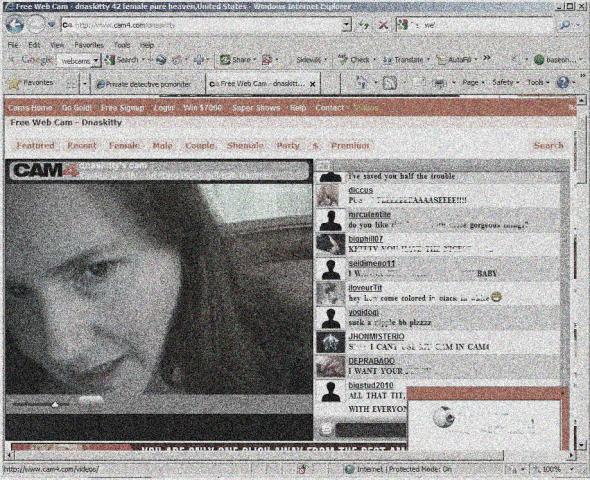The image size is (590, 480).
Task: Click the bigphill07 avatar thumbnail
Action: [x=331, y=245]
